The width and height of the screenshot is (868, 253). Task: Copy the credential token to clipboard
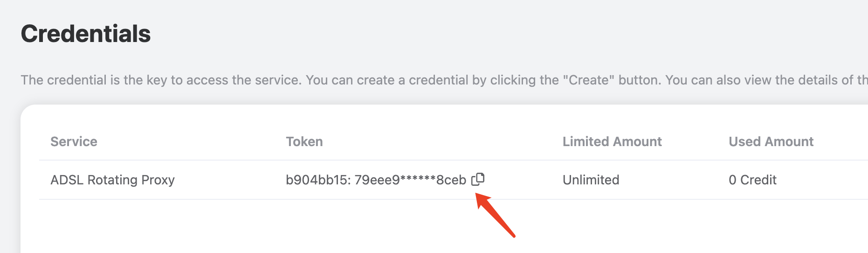[478, 179]
